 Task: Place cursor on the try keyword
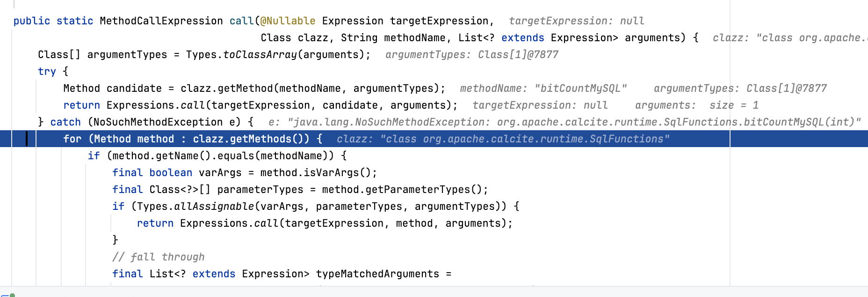pyautogui.click(x=47, y=72)
